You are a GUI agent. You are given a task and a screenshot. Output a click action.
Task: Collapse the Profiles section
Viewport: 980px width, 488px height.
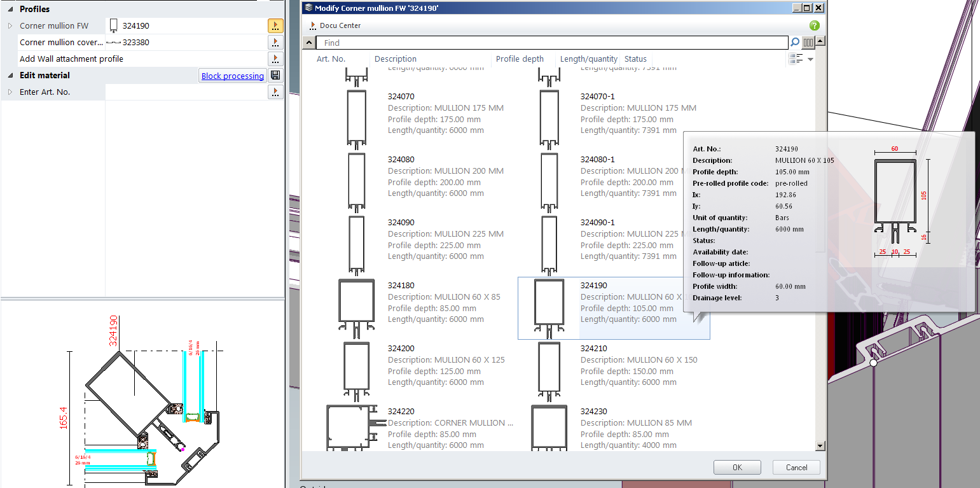coord(10,10)
